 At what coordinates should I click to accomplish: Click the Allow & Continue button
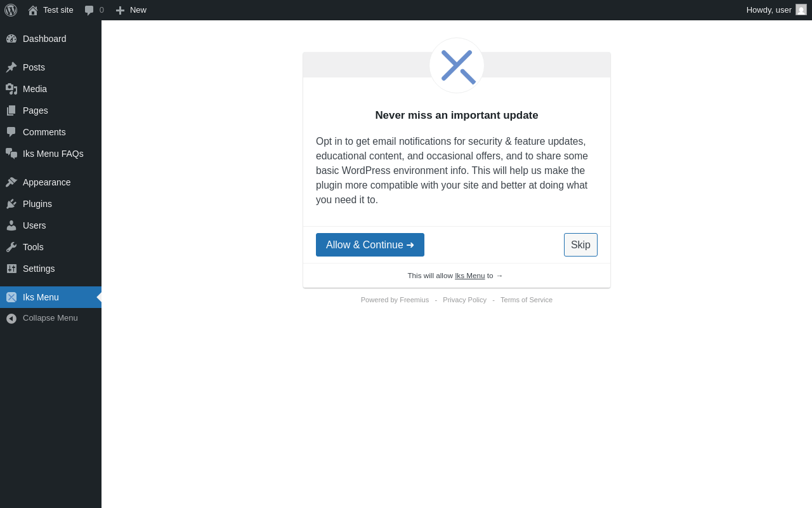coord(370,244)
